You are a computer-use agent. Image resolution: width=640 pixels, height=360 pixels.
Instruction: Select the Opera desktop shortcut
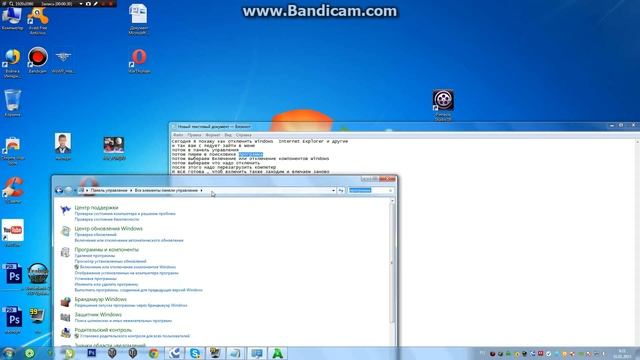pyautogui.click(x=139, y=60)
